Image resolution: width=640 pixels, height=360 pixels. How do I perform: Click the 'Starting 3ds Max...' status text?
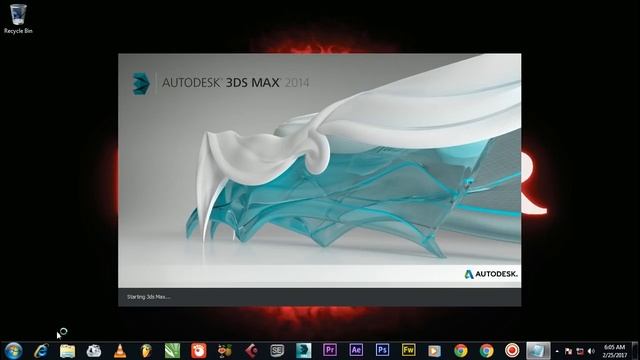(x=149, y=297)
